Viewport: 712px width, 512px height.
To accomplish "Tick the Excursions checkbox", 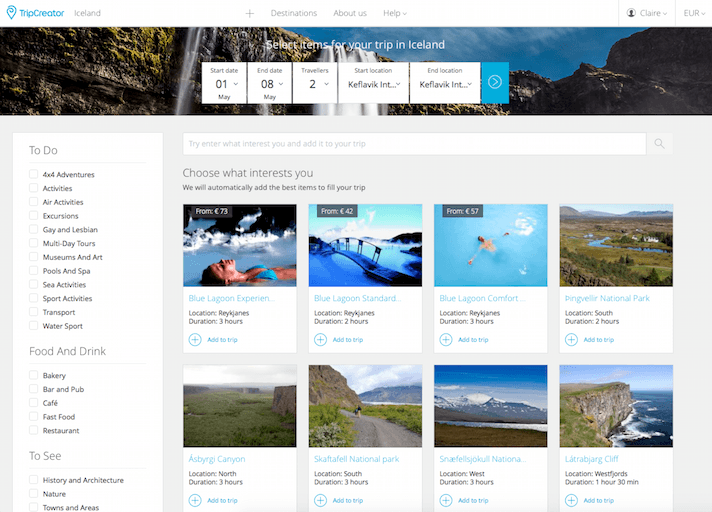I will click(34, 215).
